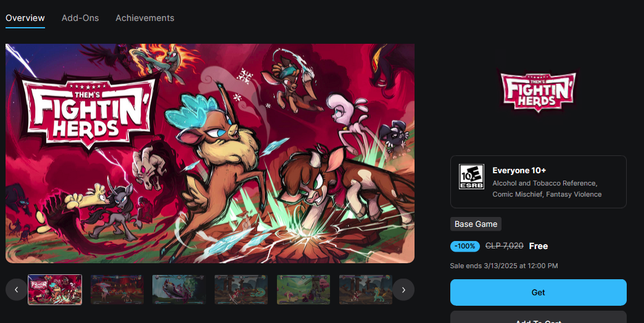Switch to the Add-Ons tab
This screenshot has height=323, width=644.
[80, 18]
